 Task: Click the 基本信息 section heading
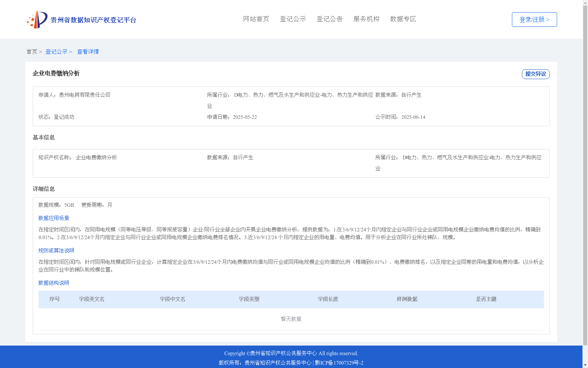tap(44, 137)
